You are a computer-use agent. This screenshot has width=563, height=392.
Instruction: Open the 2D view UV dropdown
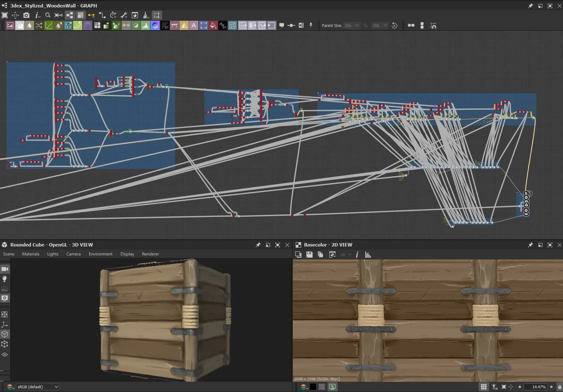point(345,255)
